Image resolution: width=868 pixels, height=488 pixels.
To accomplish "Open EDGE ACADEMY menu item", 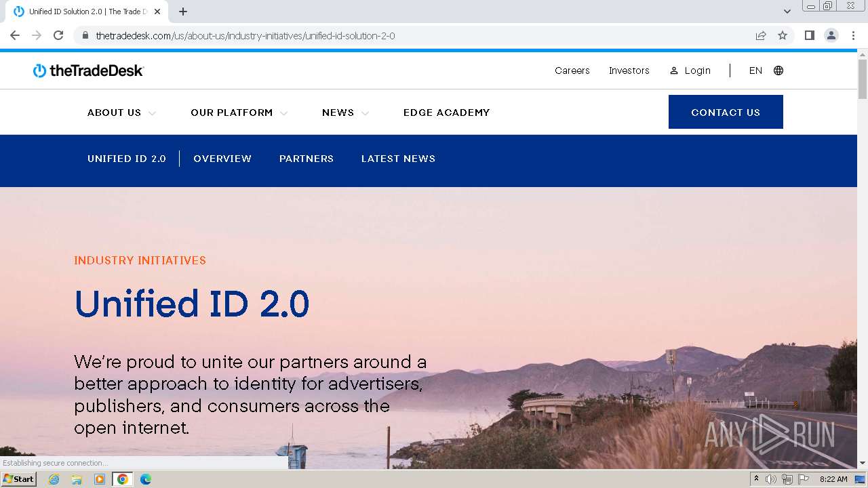I will coord(446,113).
